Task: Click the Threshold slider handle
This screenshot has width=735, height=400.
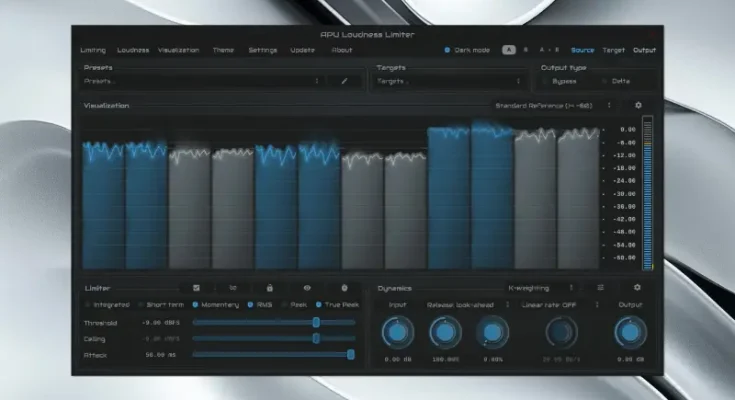Action: (316, 322)
